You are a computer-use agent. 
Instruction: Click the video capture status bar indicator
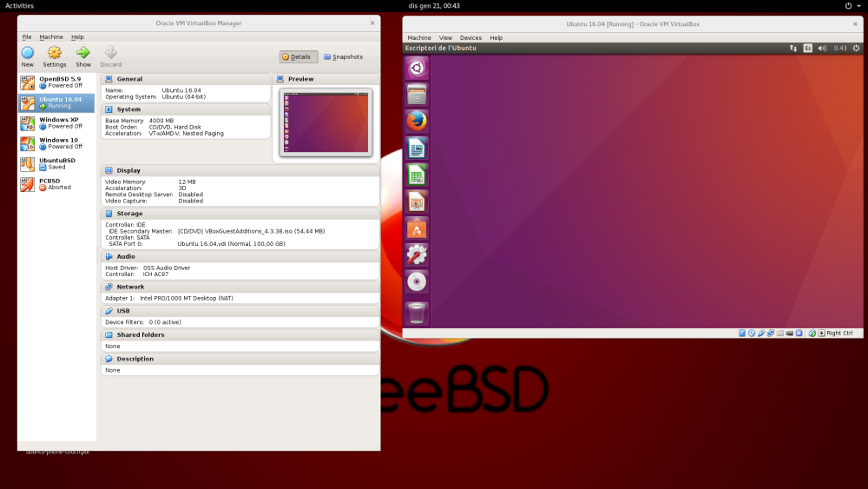(789, 334)
